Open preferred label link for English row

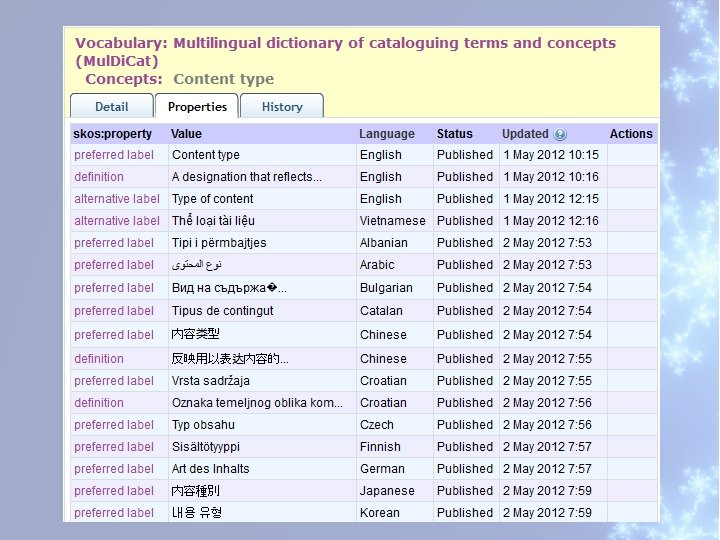tap(114, 155)
